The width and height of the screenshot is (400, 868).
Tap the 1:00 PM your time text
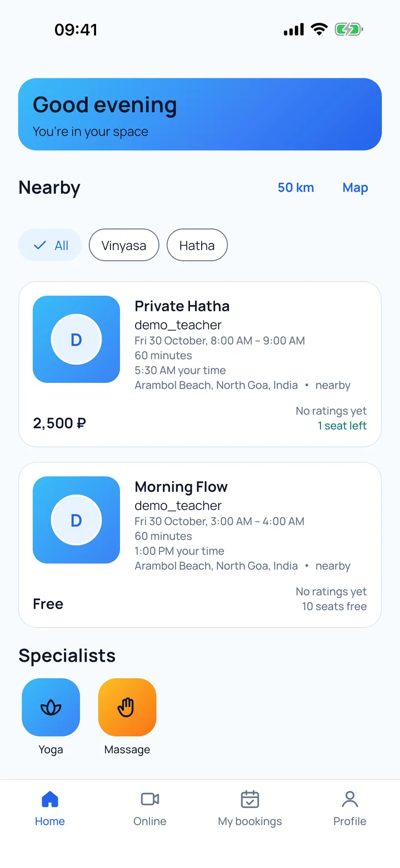pyautogui.click(x=179, y=551)
